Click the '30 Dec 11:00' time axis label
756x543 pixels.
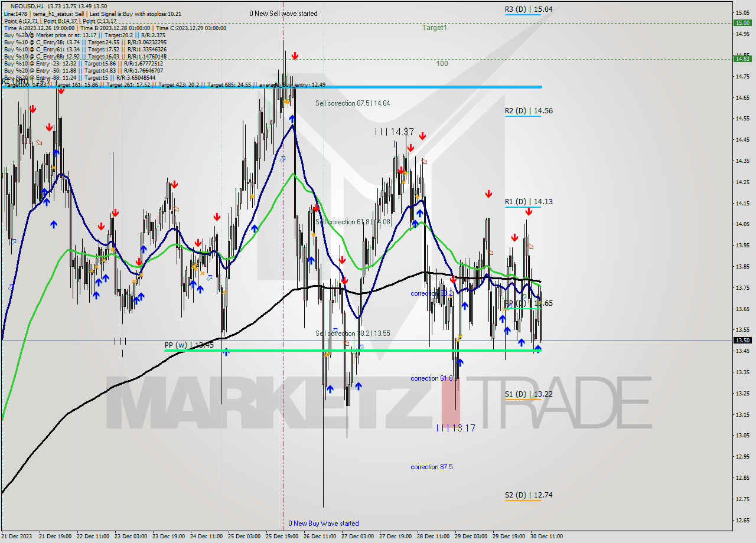point(546,537)
